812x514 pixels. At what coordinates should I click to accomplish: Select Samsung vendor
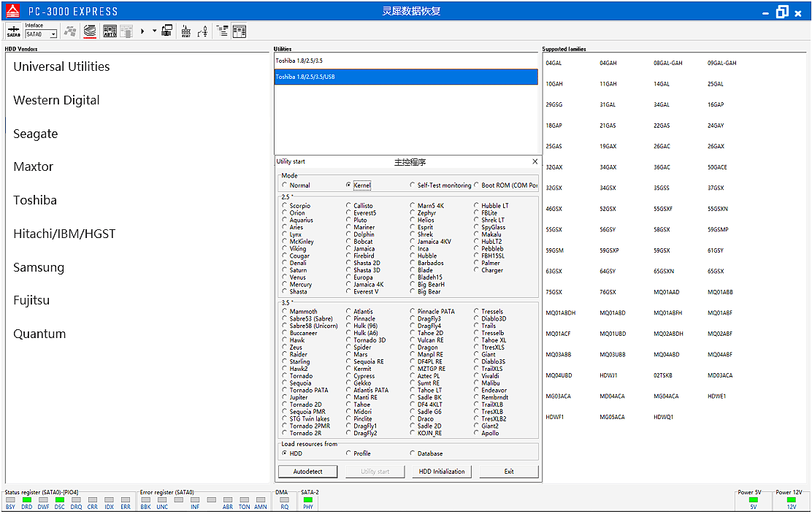pos(39,268)
